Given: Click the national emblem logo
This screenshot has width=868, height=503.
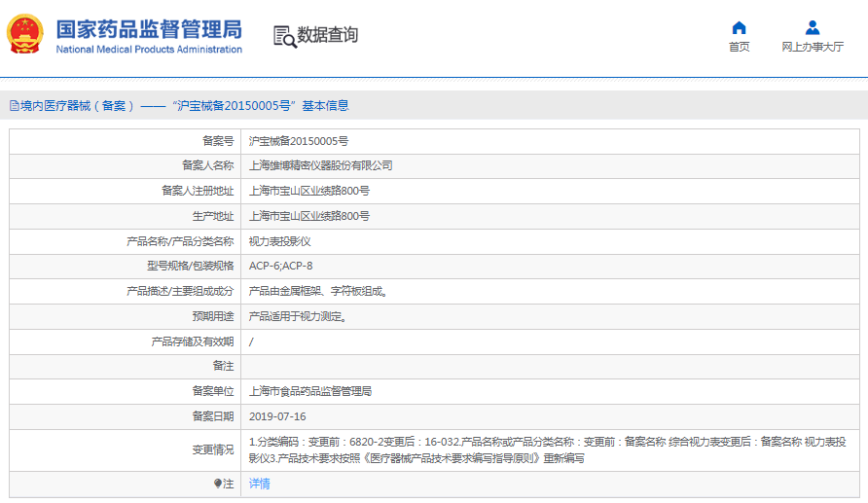Looking at the screenshot, I should [x=25, y=35].
